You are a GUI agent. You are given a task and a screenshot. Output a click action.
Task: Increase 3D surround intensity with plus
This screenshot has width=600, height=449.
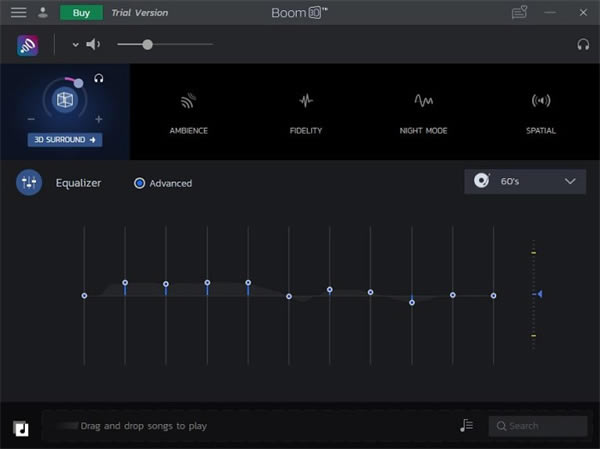[x=98, y=120]
